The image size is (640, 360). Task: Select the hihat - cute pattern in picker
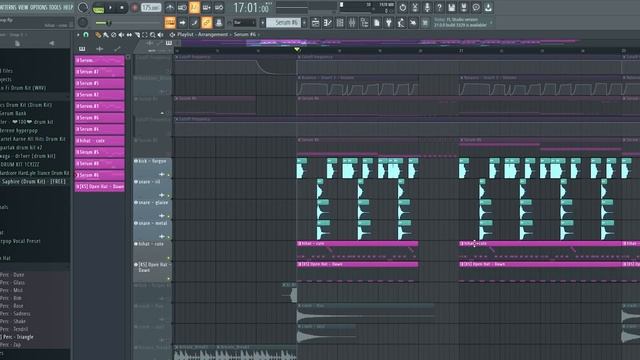100,141
